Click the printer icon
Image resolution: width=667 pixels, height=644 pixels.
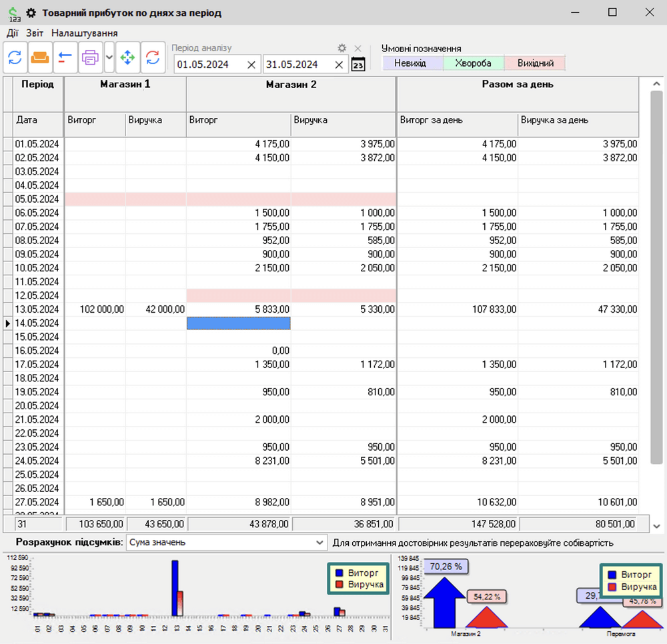point(89,58)
